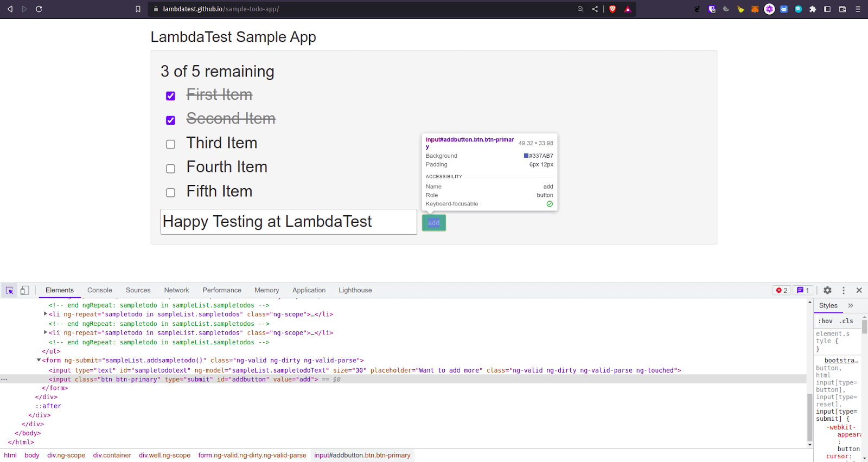Open the DevTools three-dot options menu
The image size is (868, 462).
point(843,291)
